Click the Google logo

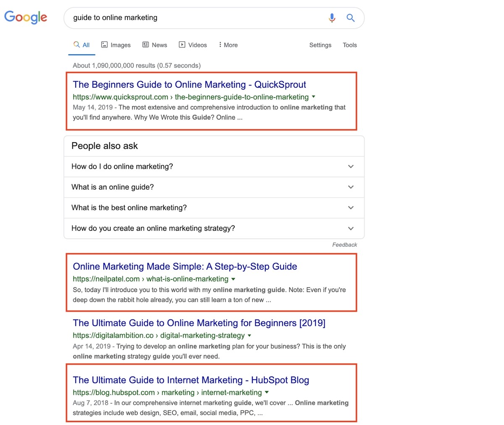tap(26, 17)
